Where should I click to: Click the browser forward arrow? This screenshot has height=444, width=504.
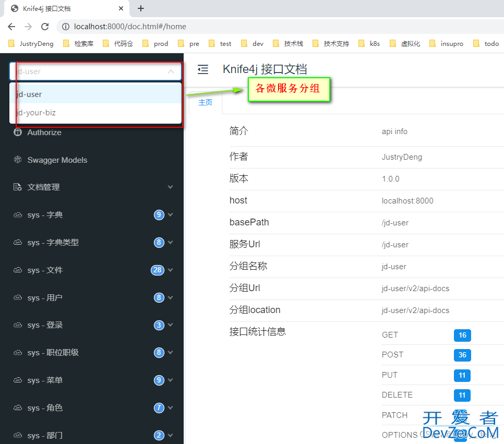(x=28, y=27)
